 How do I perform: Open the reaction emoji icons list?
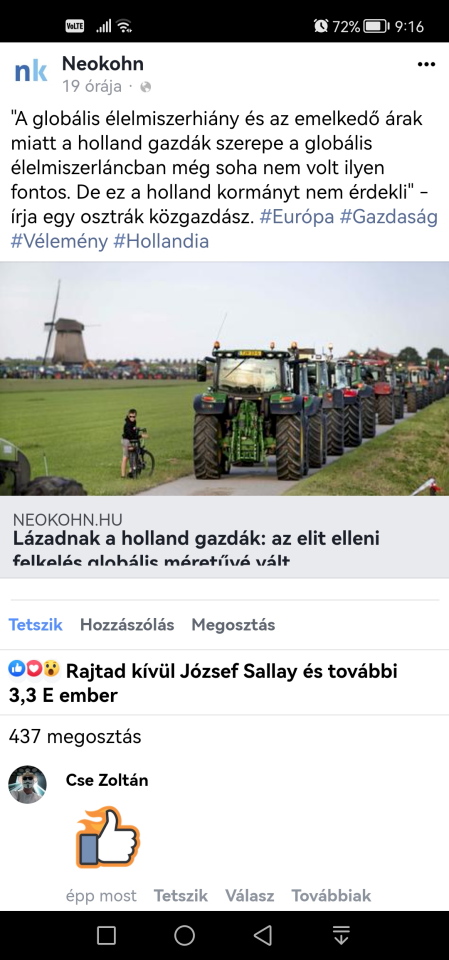pos(34,670)
